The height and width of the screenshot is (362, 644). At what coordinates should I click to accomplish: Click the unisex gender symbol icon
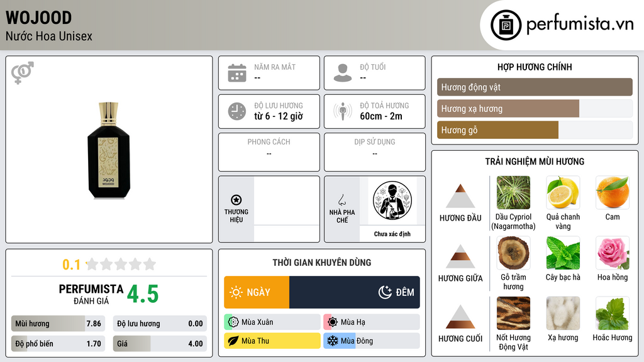[x=22, y=73]
